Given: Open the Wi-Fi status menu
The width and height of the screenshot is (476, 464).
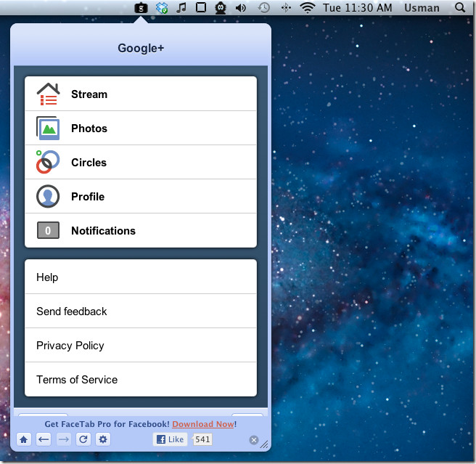Looking at the screenshot, I should click(x=308, y=7).
